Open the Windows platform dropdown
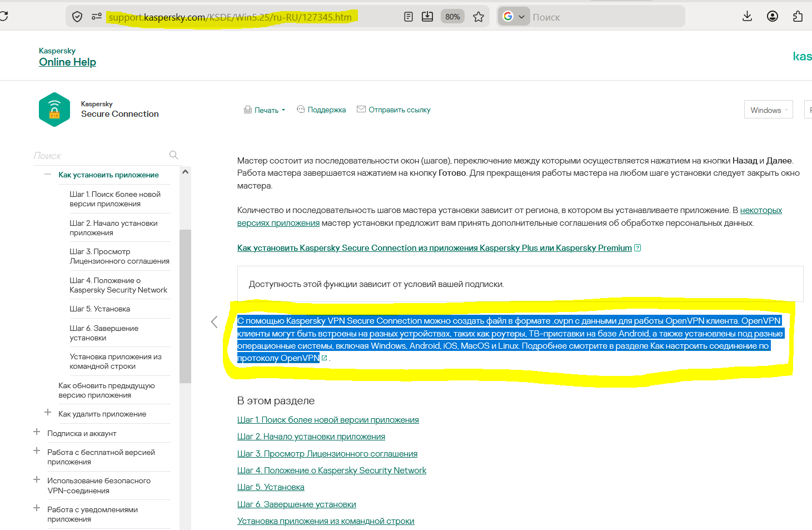 point(769,110)
